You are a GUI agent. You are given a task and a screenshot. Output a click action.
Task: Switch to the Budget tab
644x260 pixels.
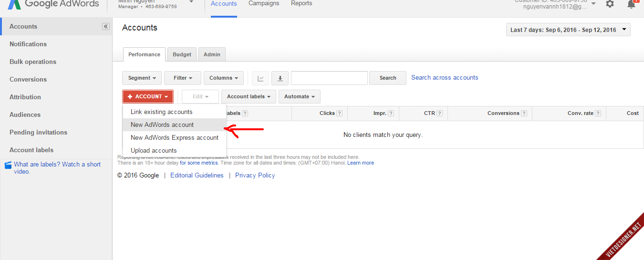pyautogui.click(x=182, y=54)
